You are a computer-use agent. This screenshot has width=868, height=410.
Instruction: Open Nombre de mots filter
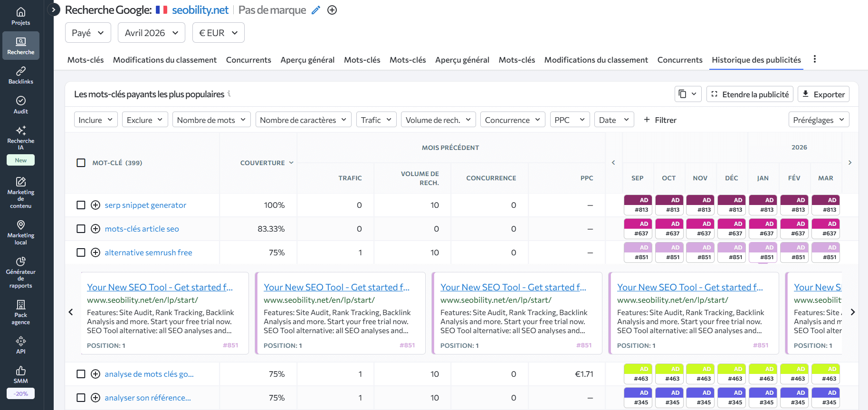point(211,120)
